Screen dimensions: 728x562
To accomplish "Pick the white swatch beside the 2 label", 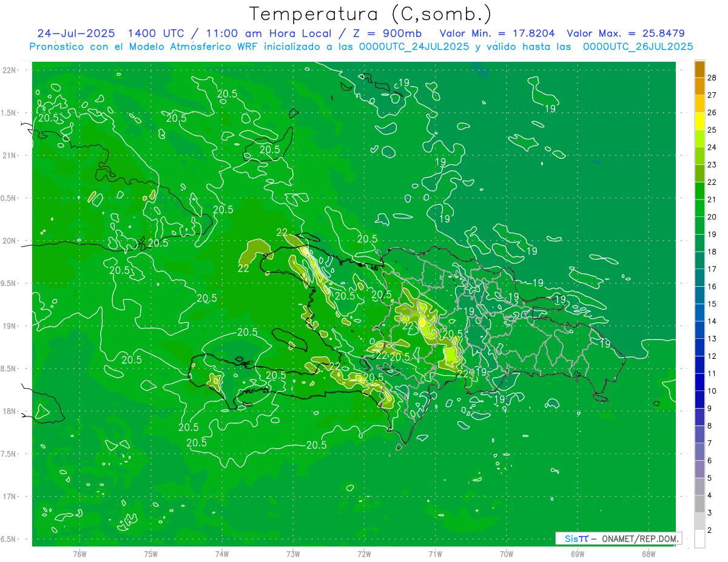I will [699, 539].
